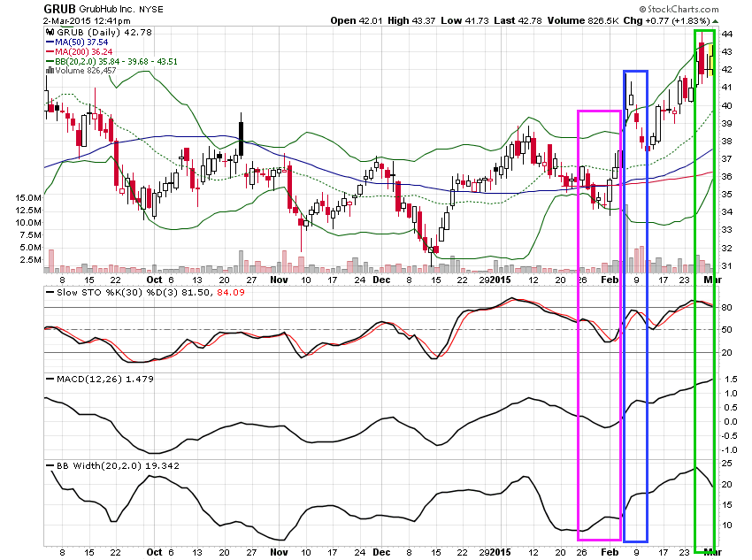Select the 'High 43.37' quote value
The width and height of the screenshot is (752, 560).
411,20
